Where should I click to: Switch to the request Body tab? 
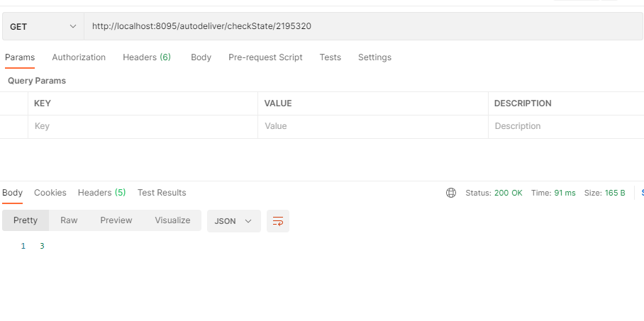pos(201,57)
